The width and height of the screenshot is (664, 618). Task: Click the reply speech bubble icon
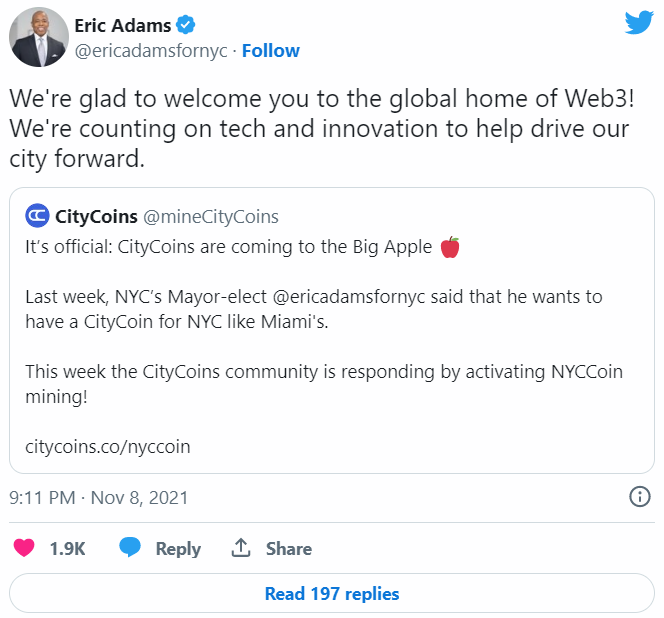tap(130, 548)
